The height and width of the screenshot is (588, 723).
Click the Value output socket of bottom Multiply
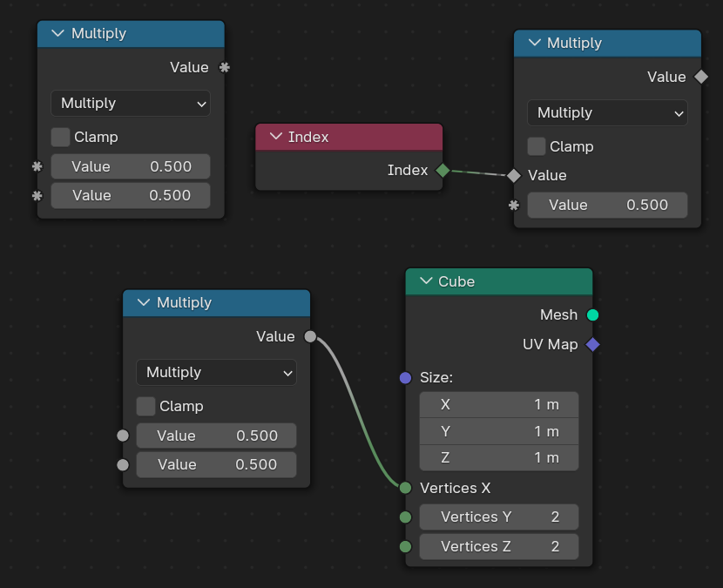pyautogui.click(x=310, y=336)
